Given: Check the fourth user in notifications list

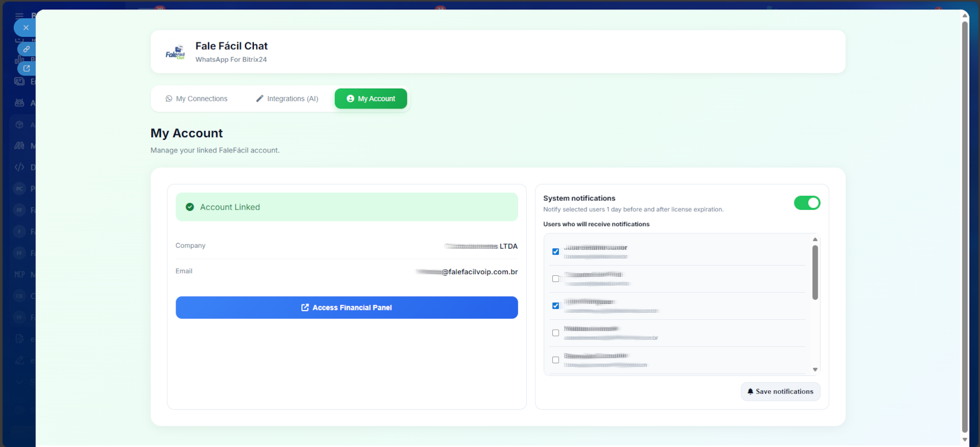Looking at the screenshot, I should point(556,332).
